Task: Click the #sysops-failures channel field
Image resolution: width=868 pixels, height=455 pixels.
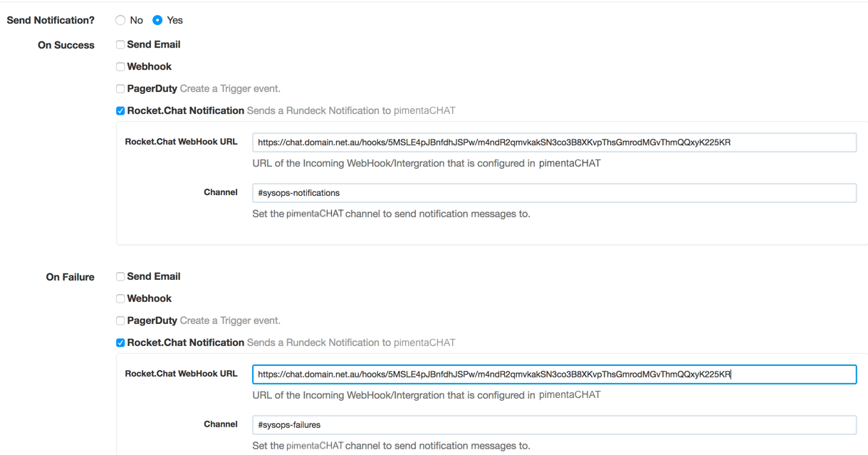Action: [554, 425]
